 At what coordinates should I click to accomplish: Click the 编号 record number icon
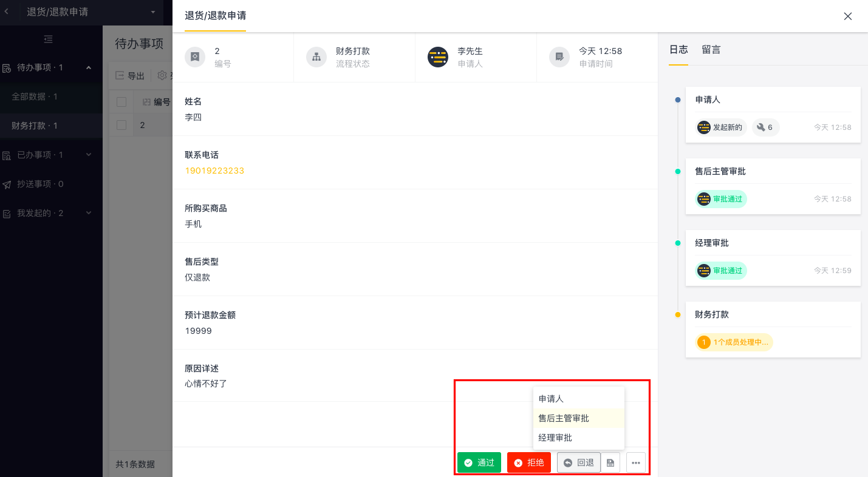click(x=195, y=57)
